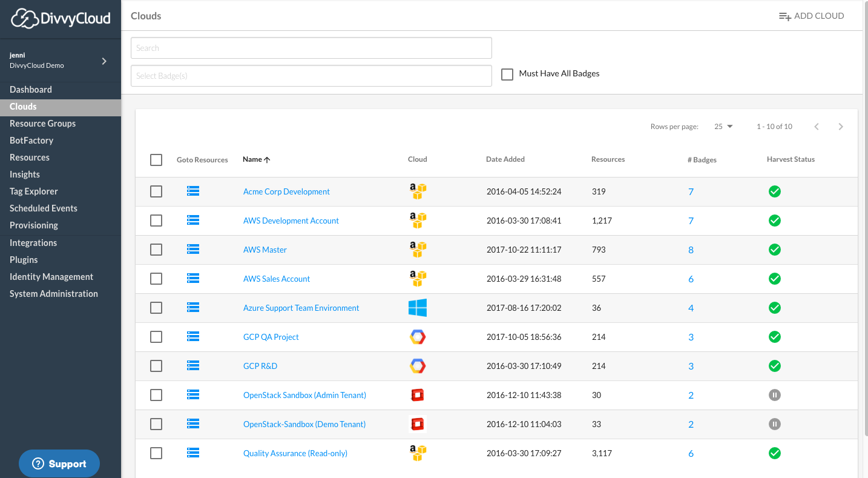Toggle the select-all checkbox in table header

pyautogui.click(x=156, y=160)
